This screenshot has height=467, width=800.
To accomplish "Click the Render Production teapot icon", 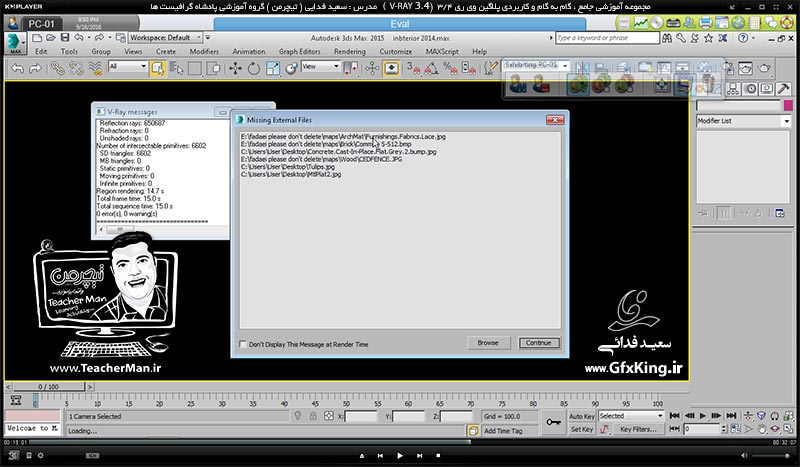I will coord(764,68).
